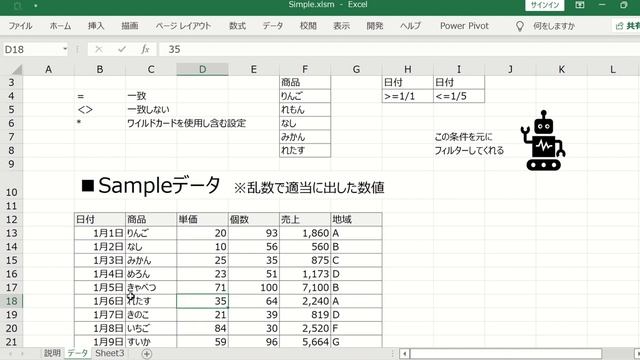Select the めろん product cell

coord(151,274)
